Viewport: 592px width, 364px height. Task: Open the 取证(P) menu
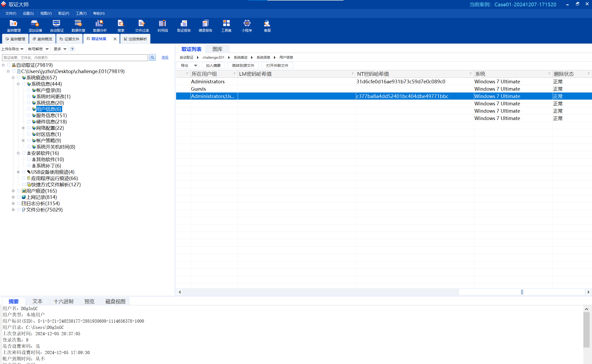click(64, 13)
